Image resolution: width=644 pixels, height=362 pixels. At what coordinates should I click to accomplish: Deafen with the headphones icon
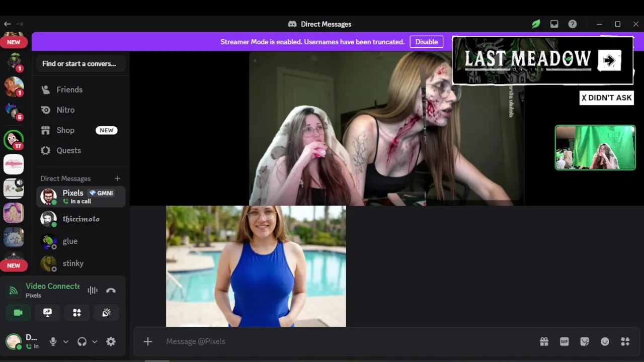click(x=82, y=341)
